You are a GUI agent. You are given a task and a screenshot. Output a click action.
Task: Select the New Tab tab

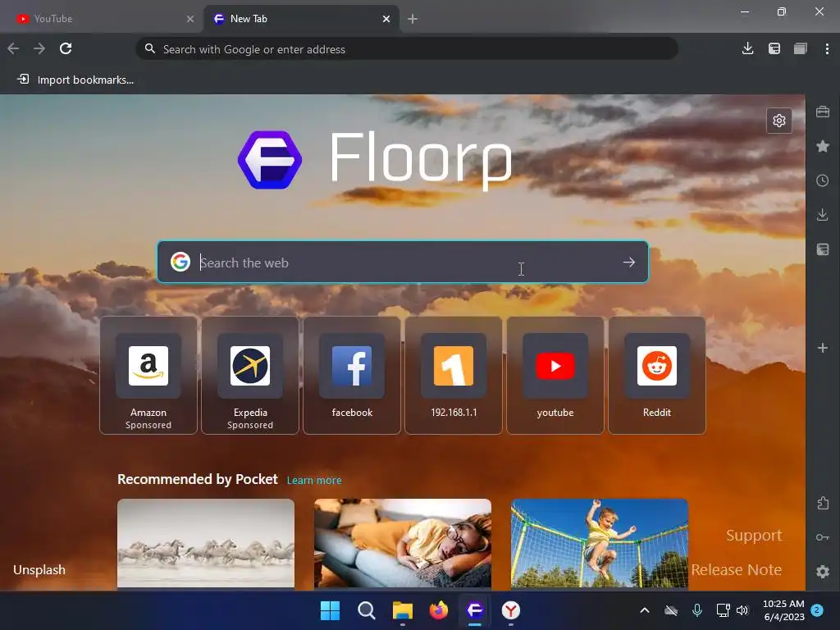pos(300,19)
